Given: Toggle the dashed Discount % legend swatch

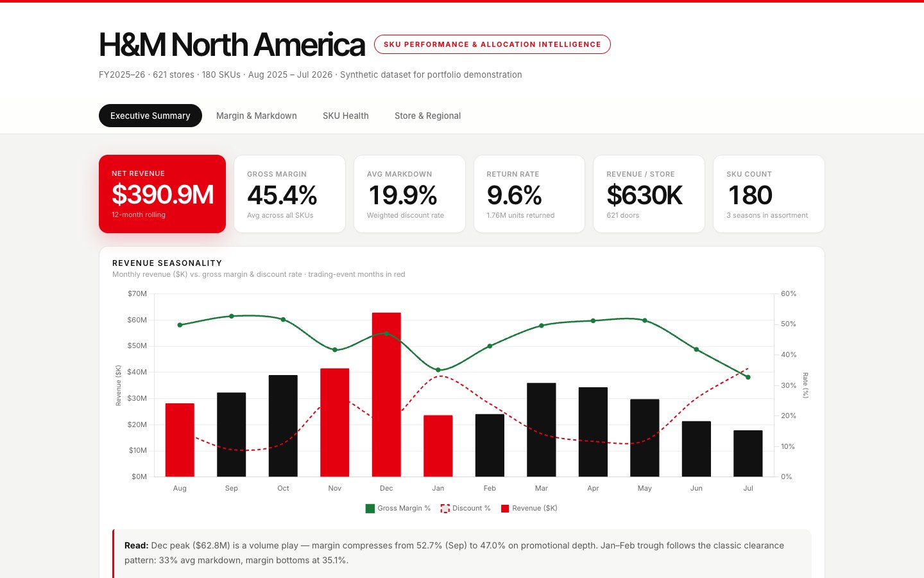Looking at the screenshot, I should click(445, 509).
